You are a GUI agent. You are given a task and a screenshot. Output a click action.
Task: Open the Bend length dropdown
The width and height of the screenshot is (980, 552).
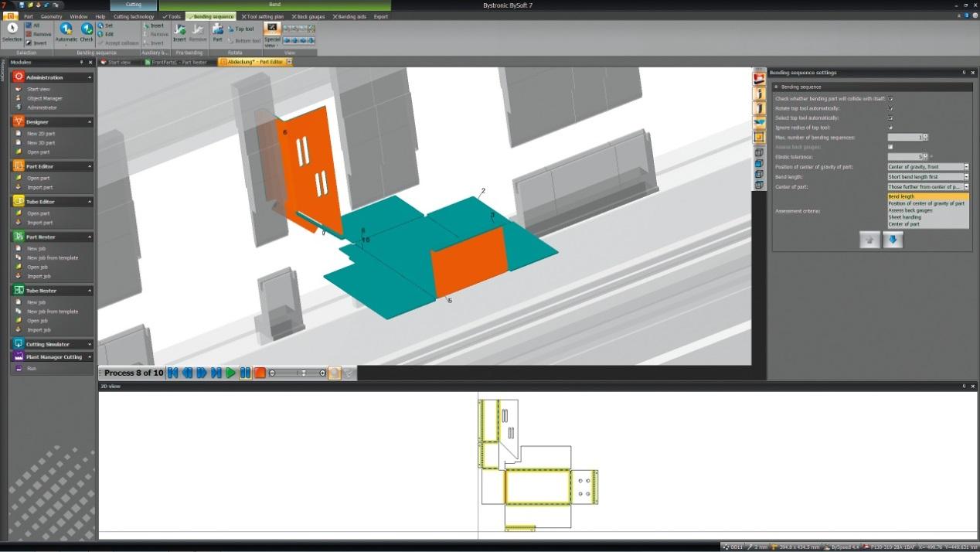[x=966, y=177]
